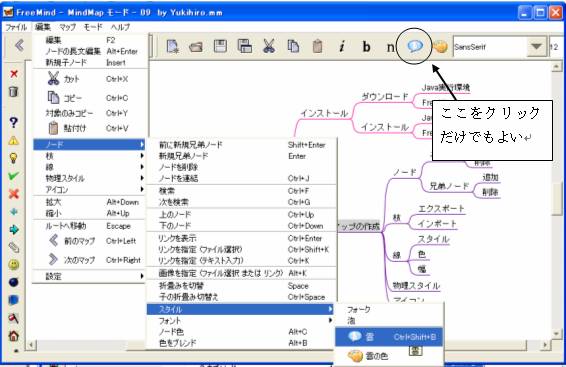Click the horizontal scrollbar left arrow
Viewport: 566px width, 367px height.
tap(31, 345)
